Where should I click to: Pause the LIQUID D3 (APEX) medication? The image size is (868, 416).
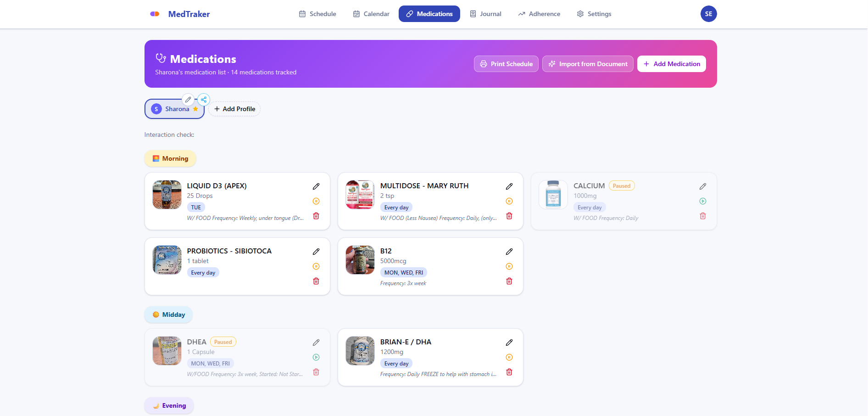[316, 201]
